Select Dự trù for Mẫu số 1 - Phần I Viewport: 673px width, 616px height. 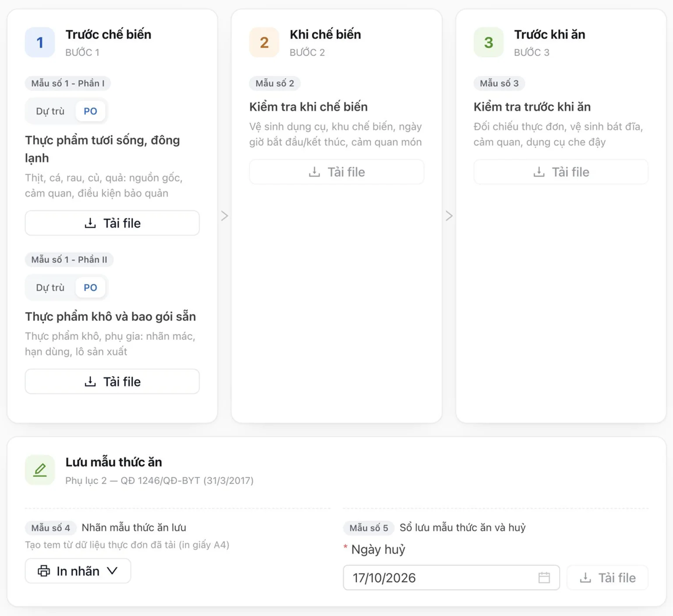[x=50, y=111]
